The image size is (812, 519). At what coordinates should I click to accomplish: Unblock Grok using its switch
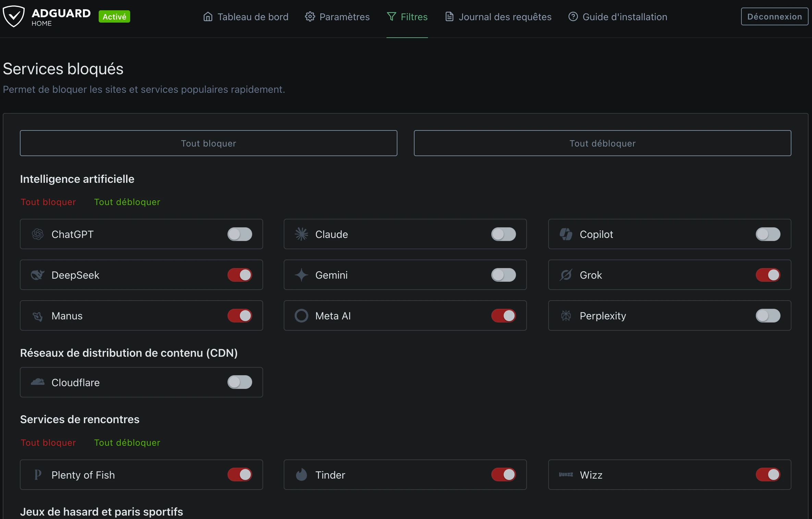(768, 275)
